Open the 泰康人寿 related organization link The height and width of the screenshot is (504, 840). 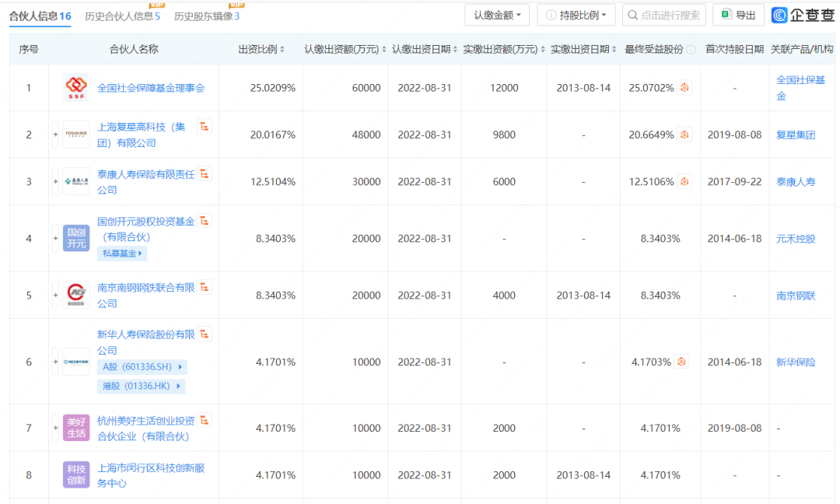click(796, 182)
